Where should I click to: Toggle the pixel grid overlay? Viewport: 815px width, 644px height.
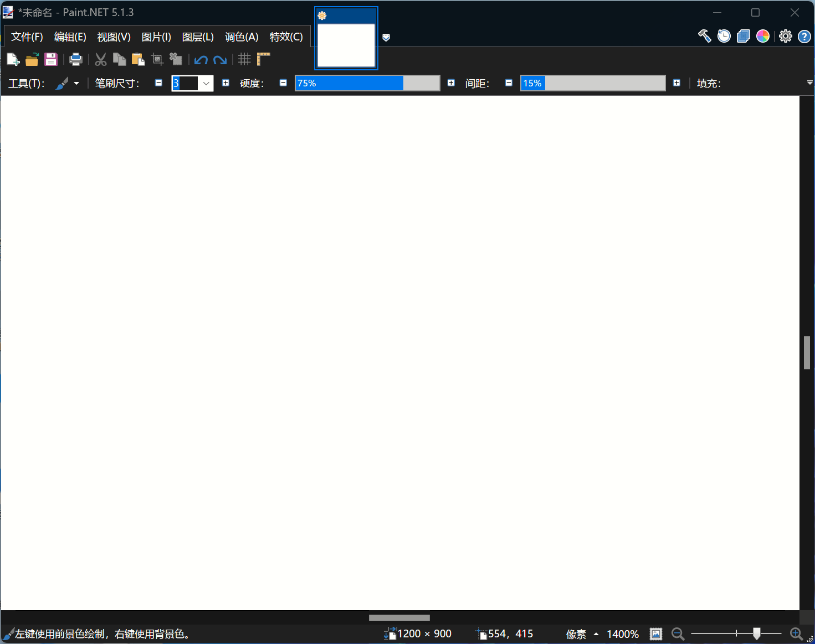click(244, 59)
